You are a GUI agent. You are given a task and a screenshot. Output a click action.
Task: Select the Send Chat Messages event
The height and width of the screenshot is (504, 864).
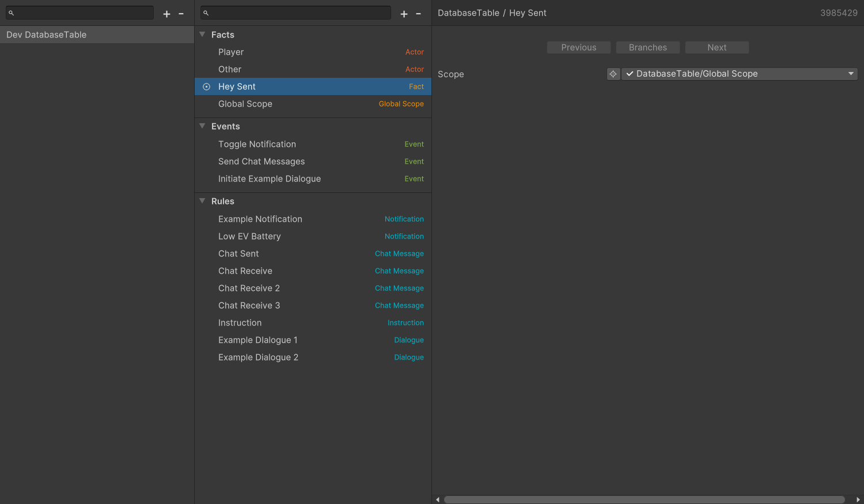(313, 161)
